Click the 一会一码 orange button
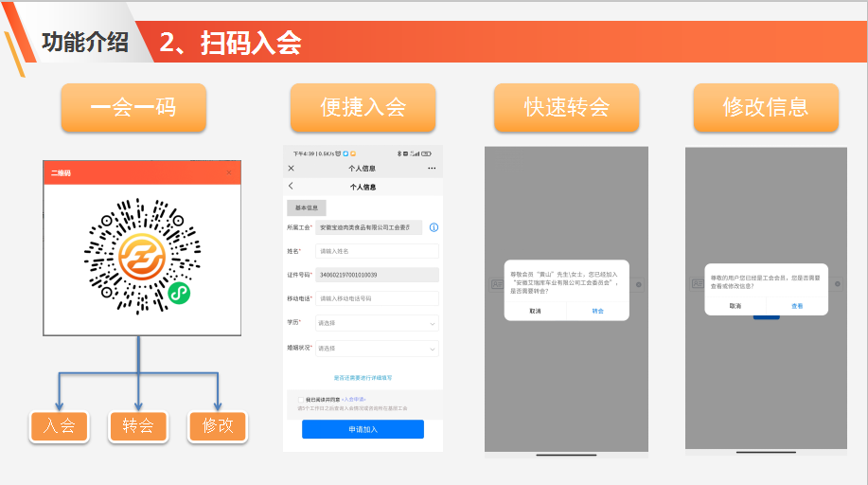Screen dimensions: 868x485 tap(133, 107)
